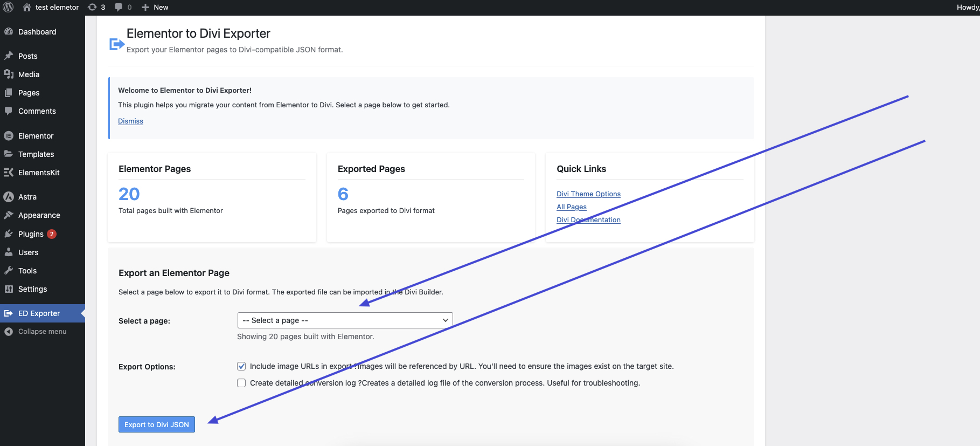Image resolution: width=980 pixels, height=446 pixels.
Task: Click 'Total pages built with Elementor' text
Action: click(x=171, y=210)
